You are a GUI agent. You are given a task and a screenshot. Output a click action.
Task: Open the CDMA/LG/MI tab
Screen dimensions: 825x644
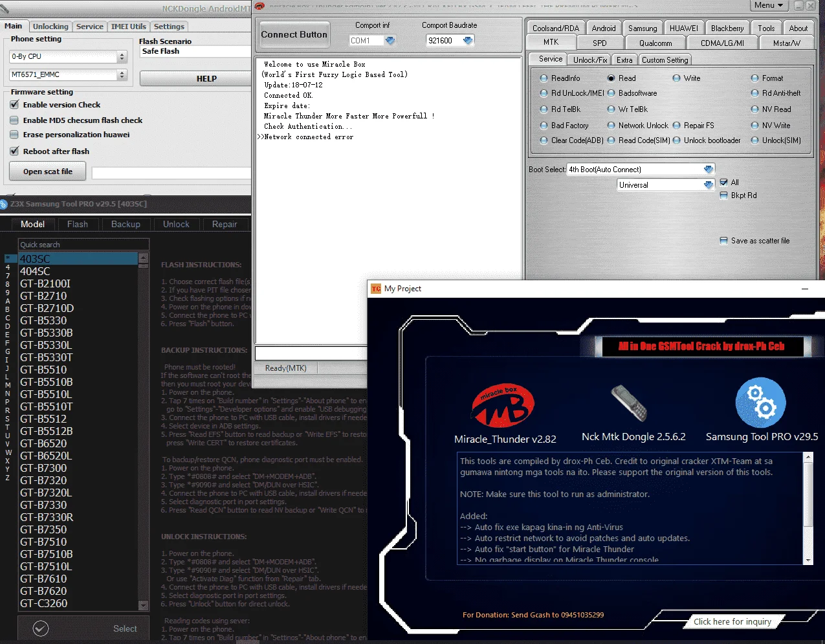722,43
